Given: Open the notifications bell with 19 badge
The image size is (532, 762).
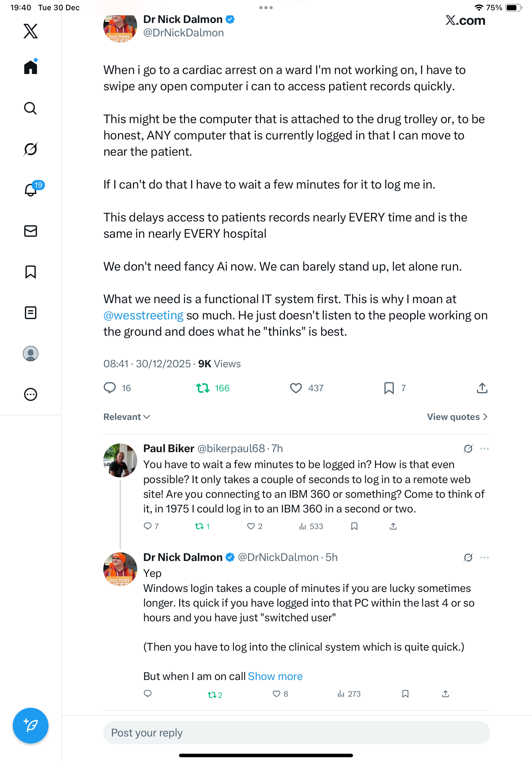Looking at the screenshot, I should pyautogui.click(x=31, y=190).
